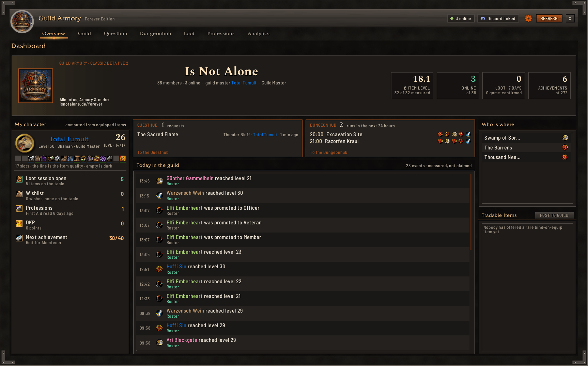
Task: Open the Professions tab
Action: 221,33
